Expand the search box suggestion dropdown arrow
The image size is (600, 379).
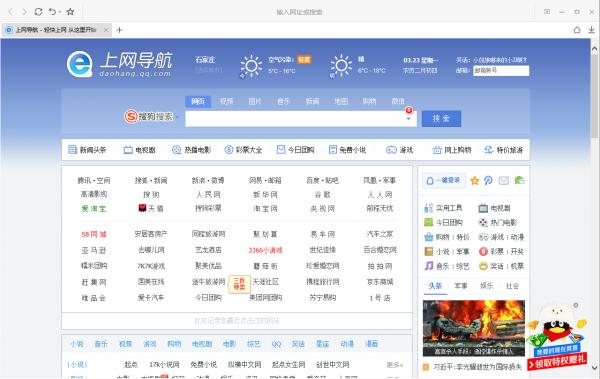(408, 119)
